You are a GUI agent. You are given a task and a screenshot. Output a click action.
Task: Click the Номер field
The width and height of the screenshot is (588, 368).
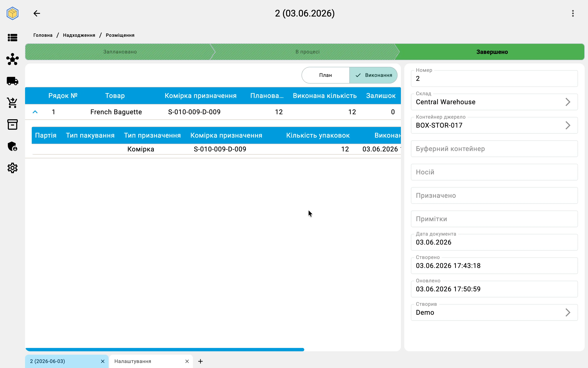pos(494,78)
